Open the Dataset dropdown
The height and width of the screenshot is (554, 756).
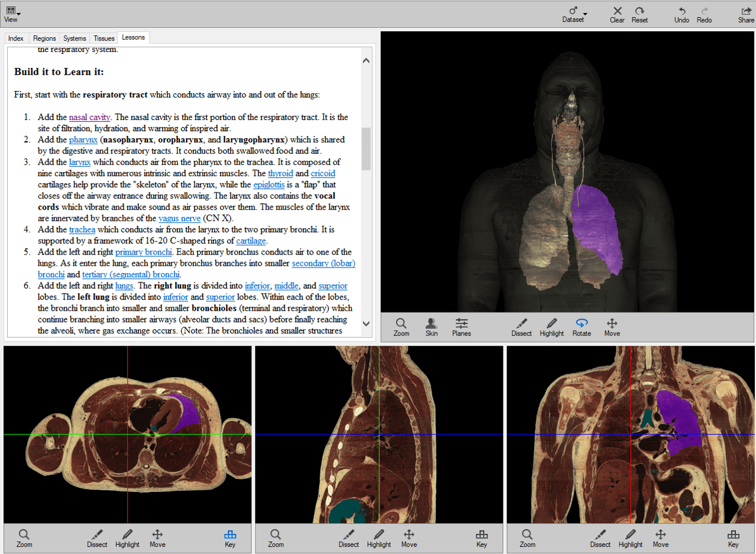pyautogui.click(x=573, y=14)
